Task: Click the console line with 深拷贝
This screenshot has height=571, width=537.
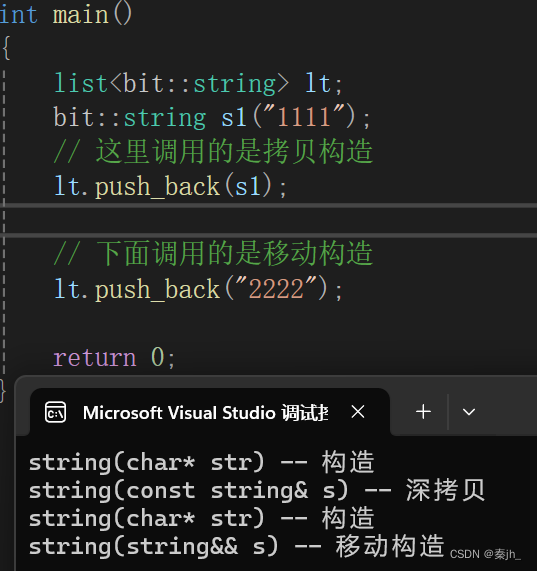Action: click(x=257, y=490)
